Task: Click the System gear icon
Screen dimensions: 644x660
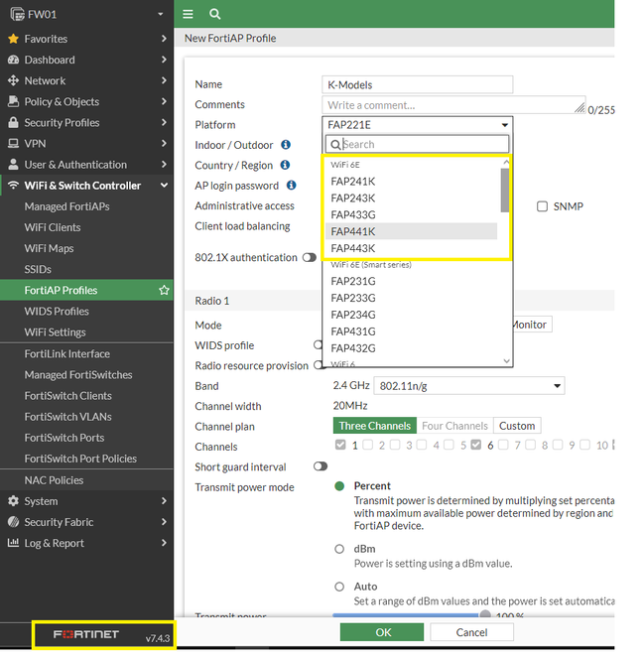Action: 14,501
